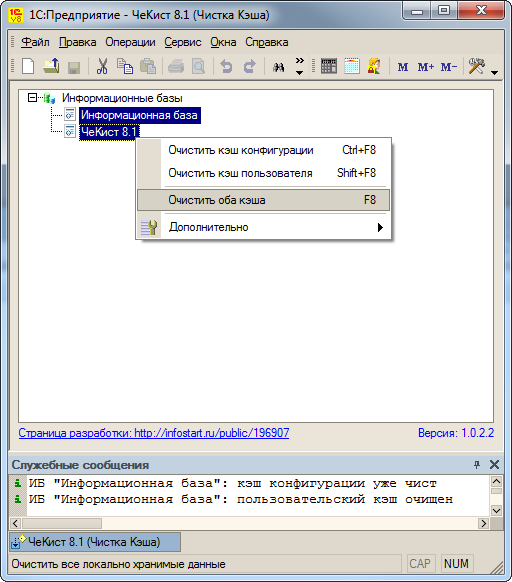Click the Print preview icon
The height and width of the screenshot is (582, 512).
[x=199, y=67]
